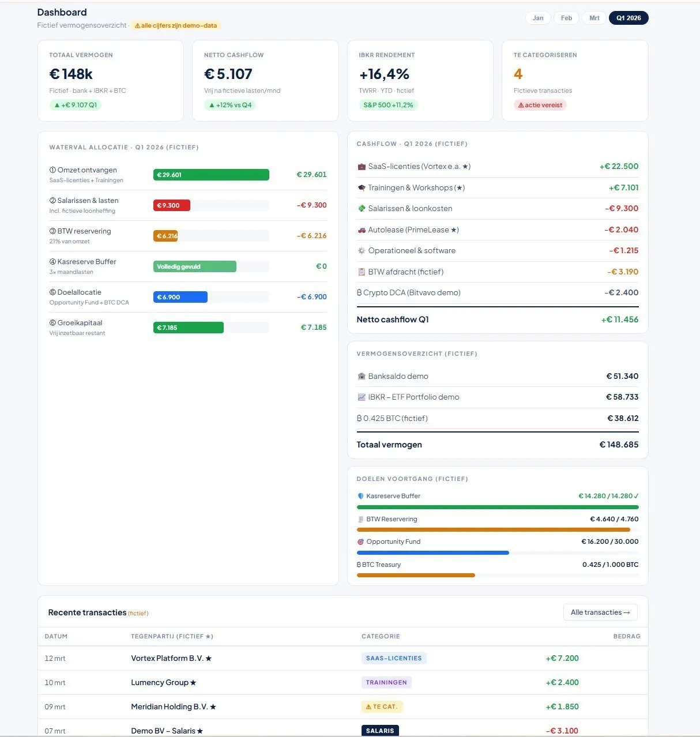Select the SAAS-LICENTIES category tag

click(x=394, y=658)
